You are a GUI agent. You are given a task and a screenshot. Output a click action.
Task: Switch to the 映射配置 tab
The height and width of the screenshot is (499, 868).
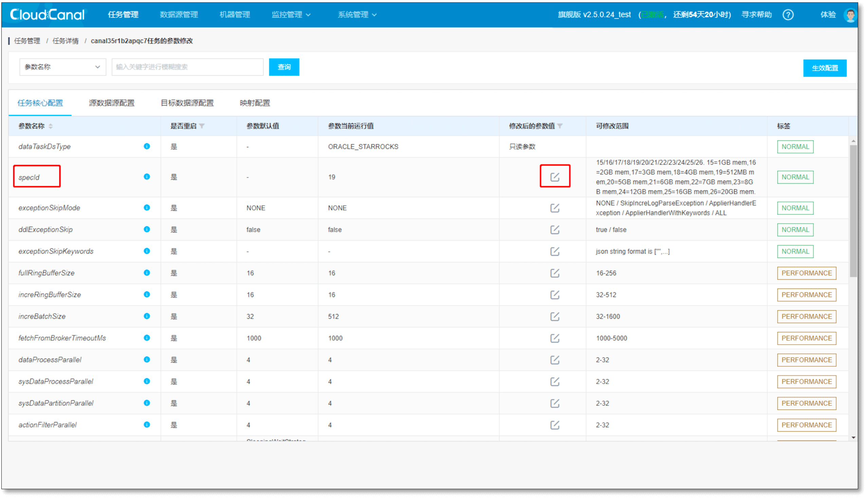pos(255,103)
